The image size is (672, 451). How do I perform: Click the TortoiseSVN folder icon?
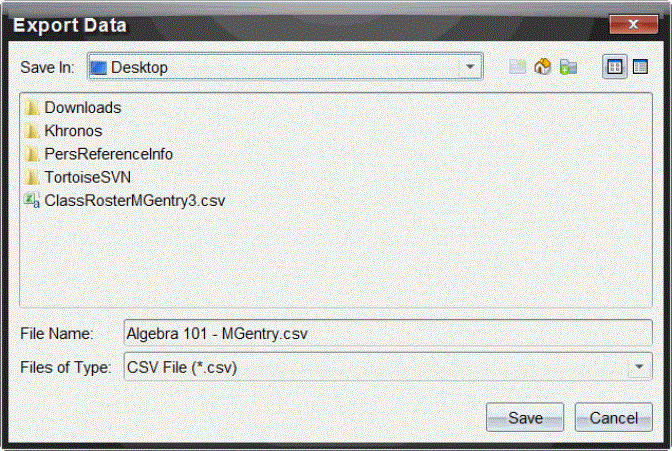click(32, 177)
